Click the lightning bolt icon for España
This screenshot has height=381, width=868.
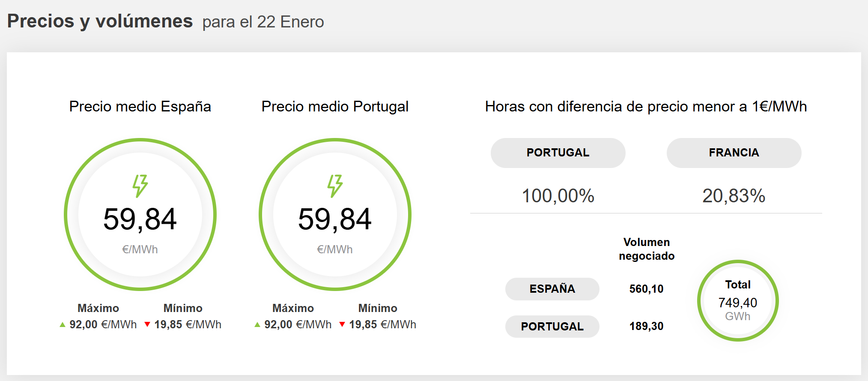coord(140,186)
